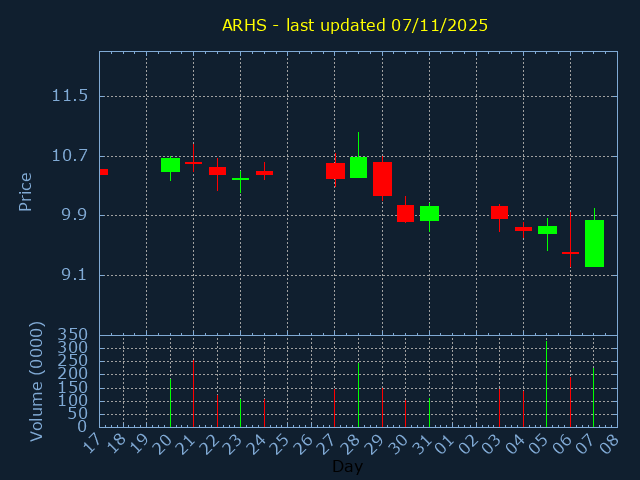Select the green volume bar on day 20
Screen dimensions: 640x480
point(170,402)
